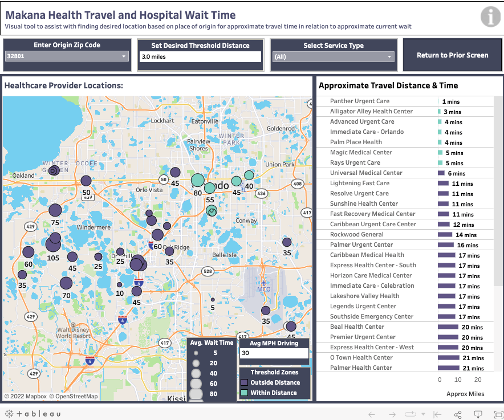Click the OpenStreetMap attribution link
Viewport: 504px width, 420px height.
74,397
